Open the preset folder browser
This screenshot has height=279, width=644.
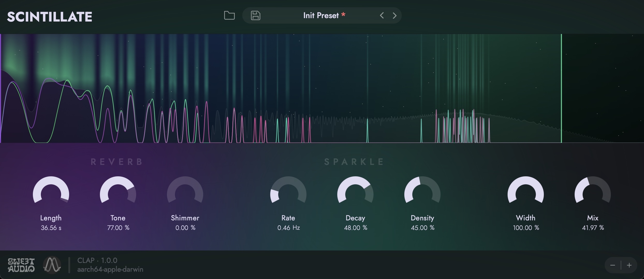(229, 16)
